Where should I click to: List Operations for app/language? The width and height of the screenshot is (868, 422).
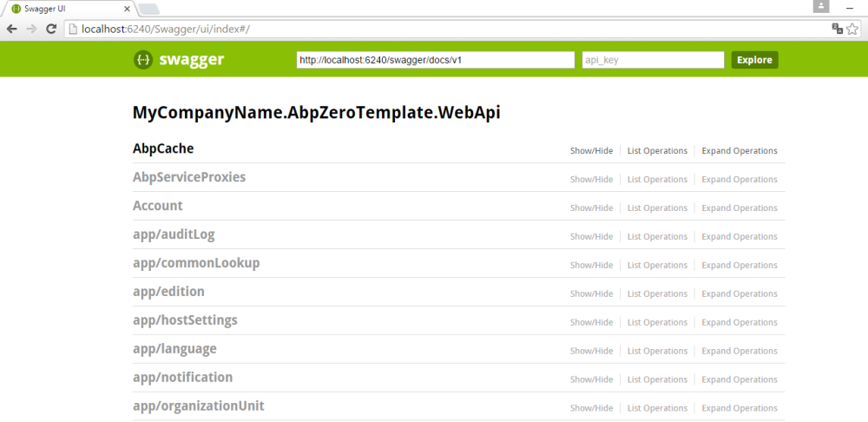[657, 351]
